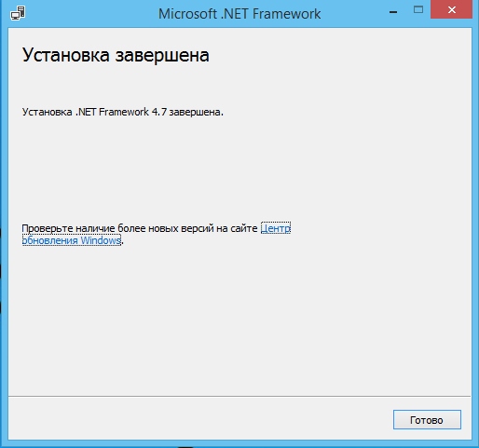Open the Центр link on the first line

[276, 228]
